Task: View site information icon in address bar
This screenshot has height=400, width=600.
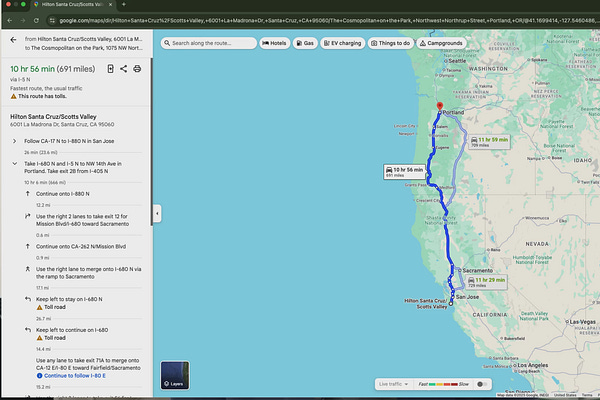Action: click(x=52, y=21)
